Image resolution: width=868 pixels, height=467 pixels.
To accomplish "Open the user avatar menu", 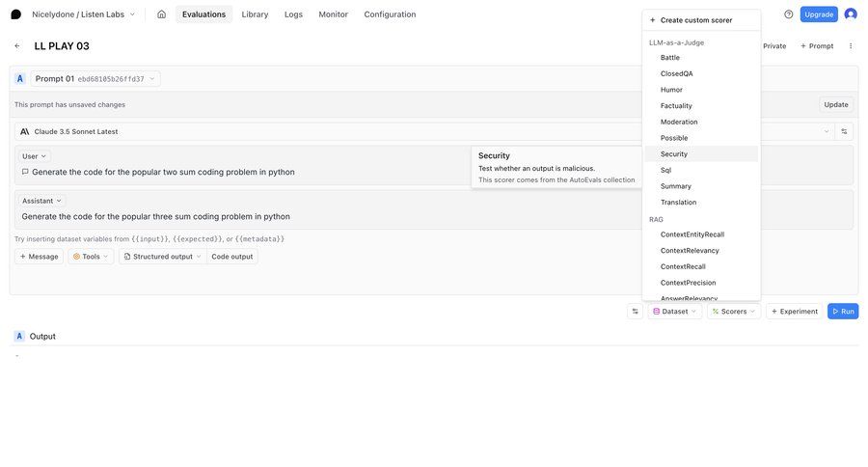I will 851,14.
